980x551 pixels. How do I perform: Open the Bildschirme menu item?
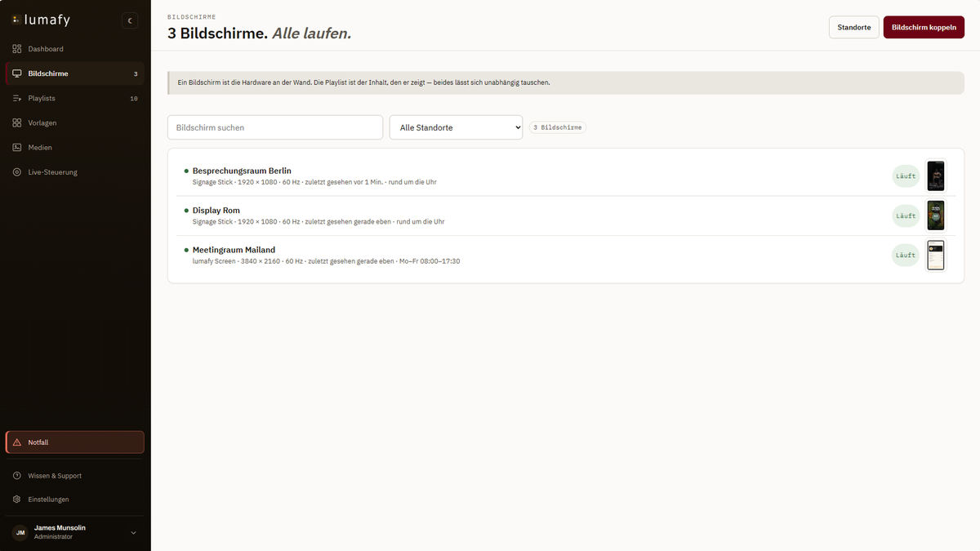75,73
